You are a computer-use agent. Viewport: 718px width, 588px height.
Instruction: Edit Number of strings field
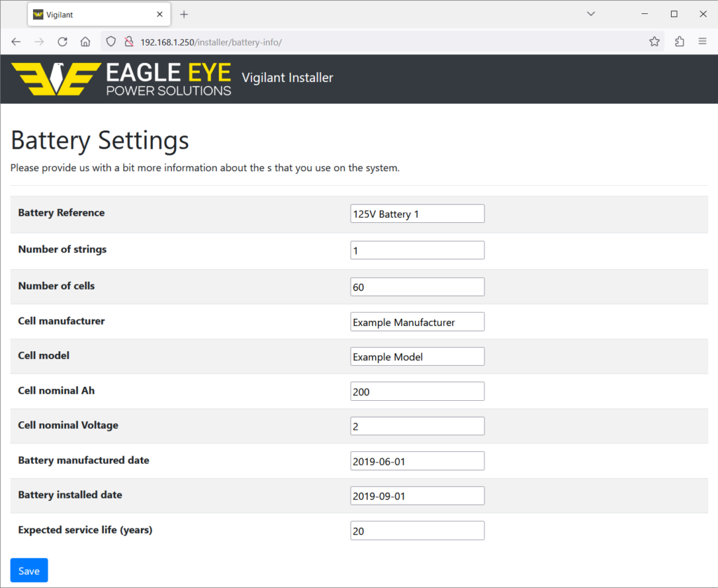click(x=417, y=250)
